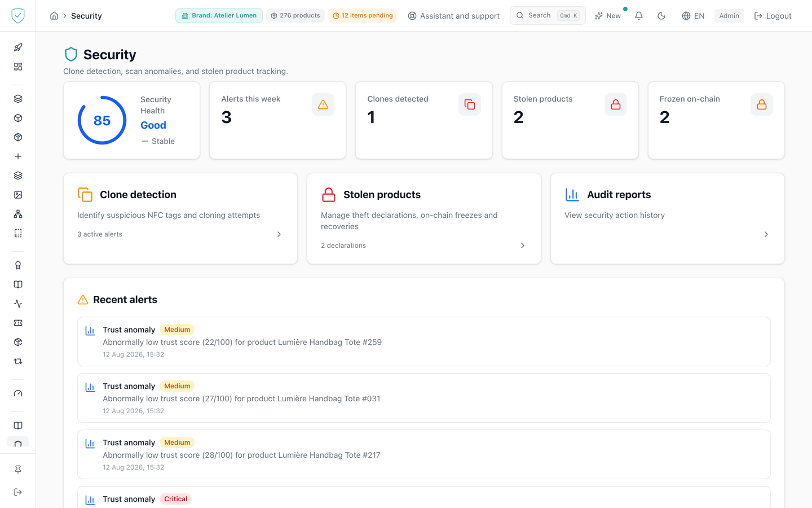The width and height of the screenshot is (812, 508).
Task: Click the Logout button in the top bar
Action: (x=773, y=16)
